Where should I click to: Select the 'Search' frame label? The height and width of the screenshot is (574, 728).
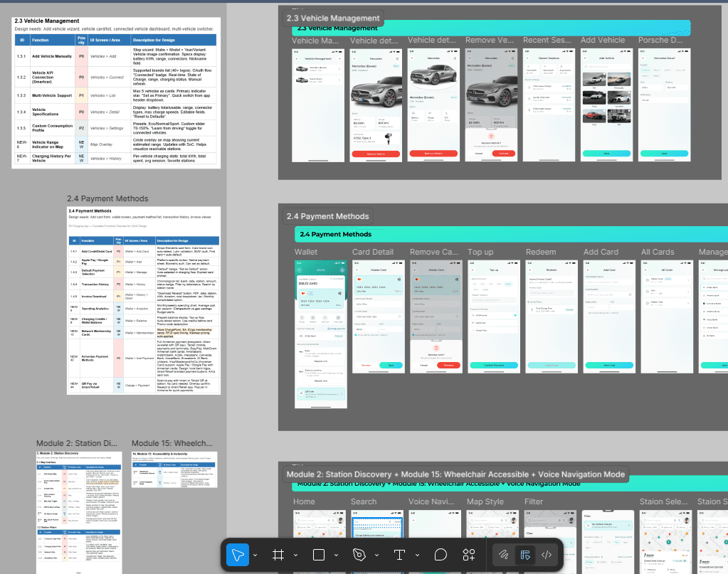tap(364, 501)
